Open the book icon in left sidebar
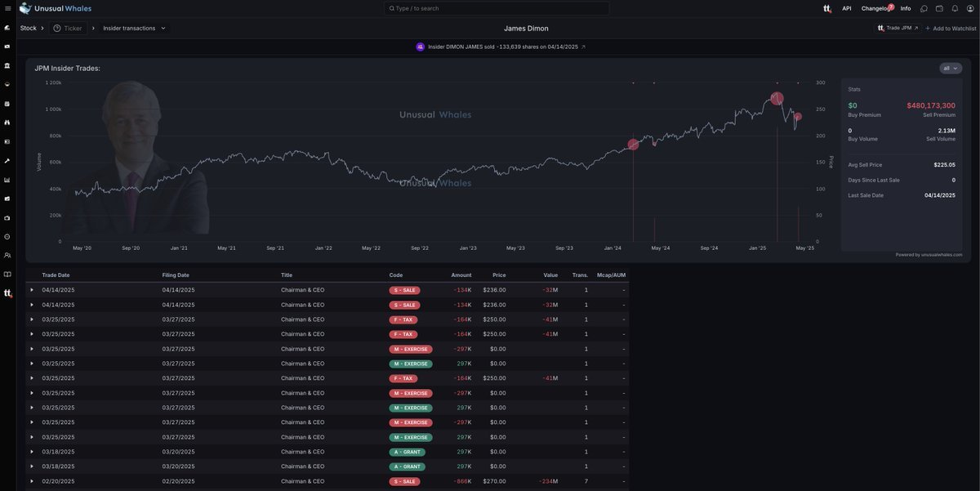Viewport: 980px width, 491px height. pyautogui.click(x=7, y=275)
